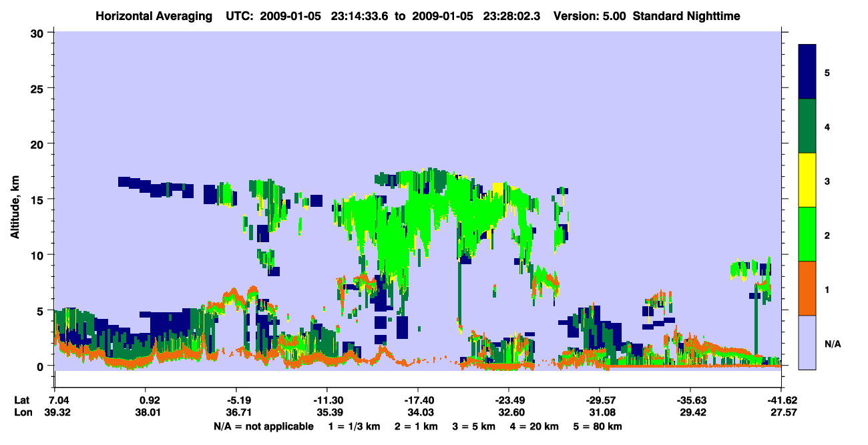Click the lavender N/A colorbar segment
The height and width of the screenshot is (445, 868).
(x=807, y=342)
